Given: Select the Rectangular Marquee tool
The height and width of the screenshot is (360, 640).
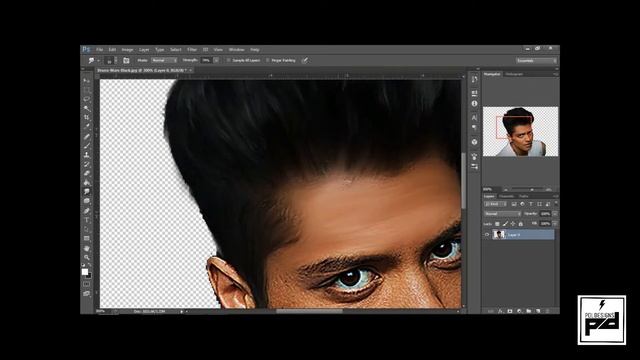Looking at the screenshot, I should pos(87,90).
